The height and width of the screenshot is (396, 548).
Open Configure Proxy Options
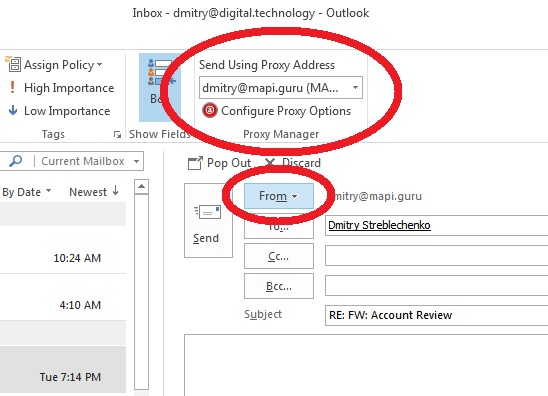tap(276, 111)
